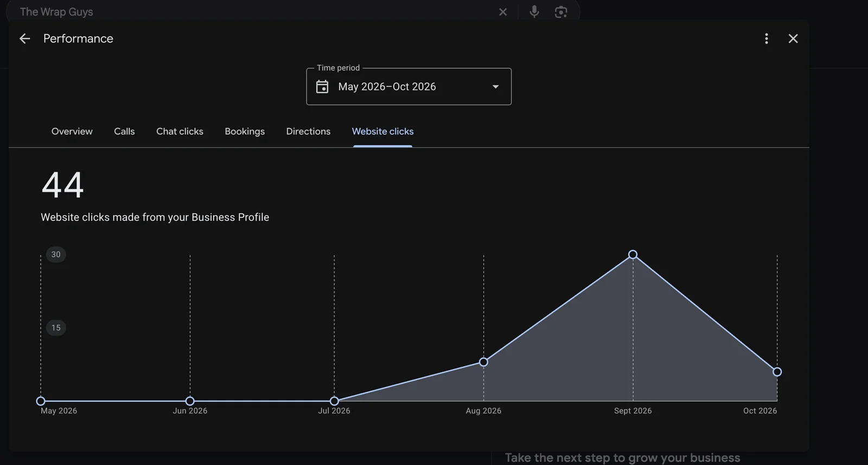Image resolution: width=868 pixels, height=465 pixels.
Task: Click the Sept 2026 axis label
Action: (x=633, y=411)
